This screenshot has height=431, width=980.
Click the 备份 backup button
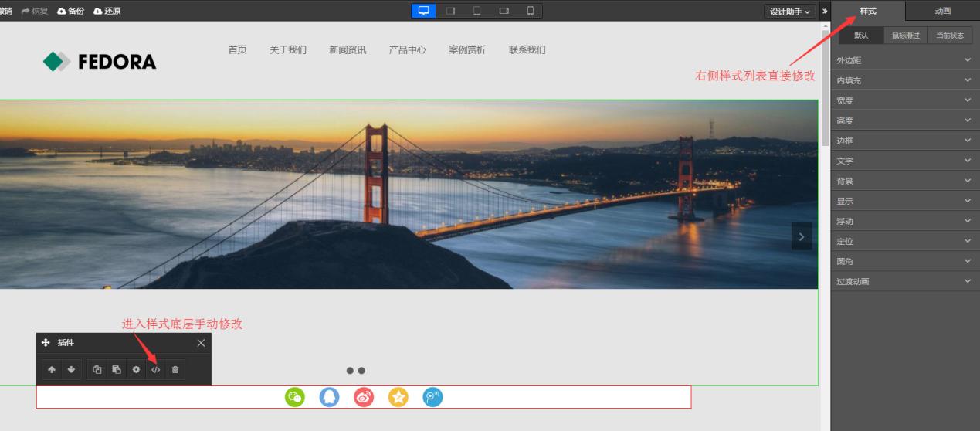pos(70,11)
